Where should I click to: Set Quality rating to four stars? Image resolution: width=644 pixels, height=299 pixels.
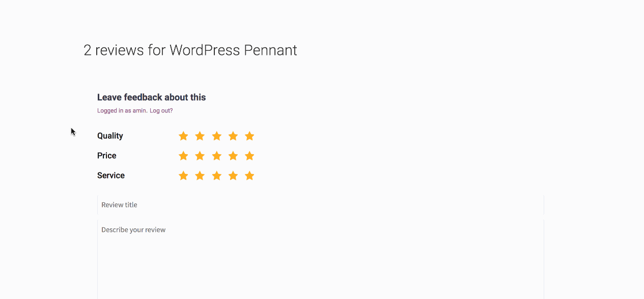click(233, 136)
